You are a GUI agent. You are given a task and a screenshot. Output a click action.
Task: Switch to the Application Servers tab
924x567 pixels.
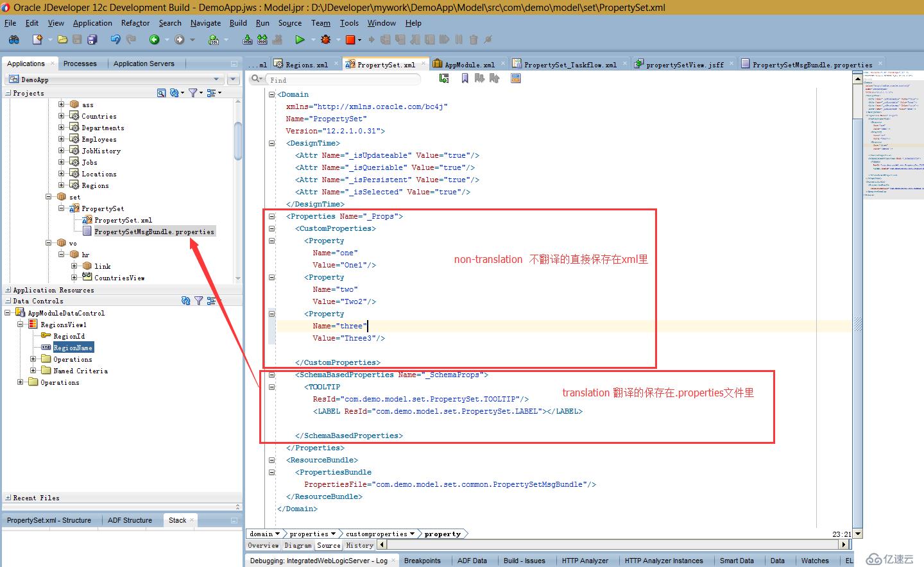click(144, 63)
